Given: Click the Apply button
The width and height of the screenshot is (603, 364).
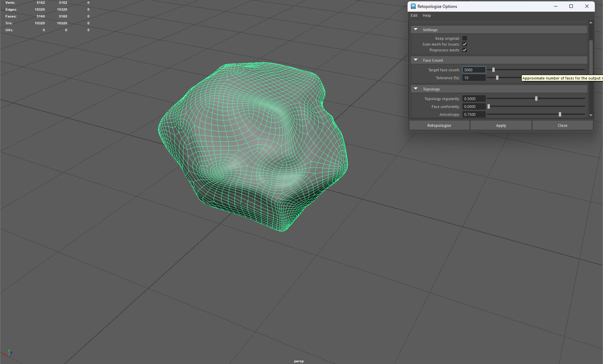Looking at the screenshot, I should click(501, 125).
